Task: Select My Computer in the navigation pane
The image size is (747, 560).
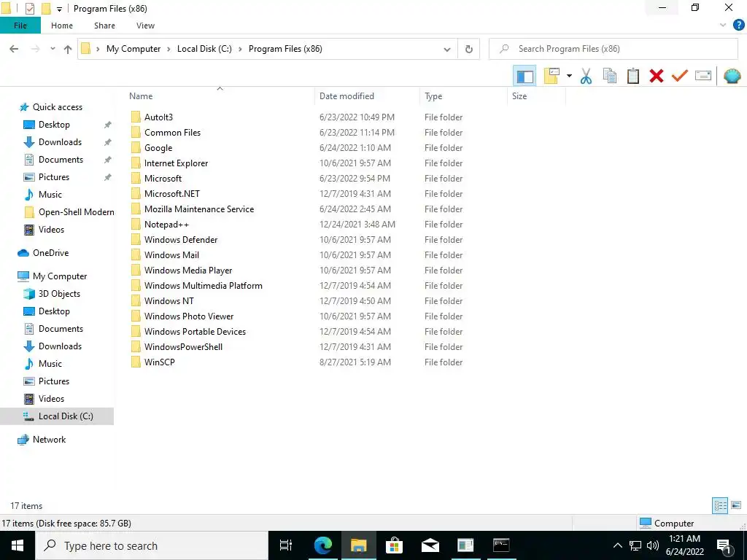Action: tap(60, 276)
